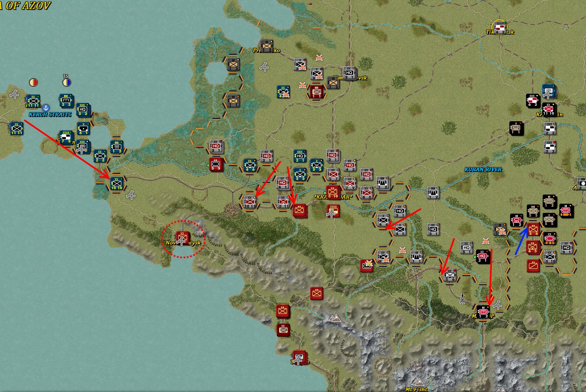Select the blue XX 10-10 infantry unit
The height and width of the screenshot is (392, 586).
coord(116,183)
